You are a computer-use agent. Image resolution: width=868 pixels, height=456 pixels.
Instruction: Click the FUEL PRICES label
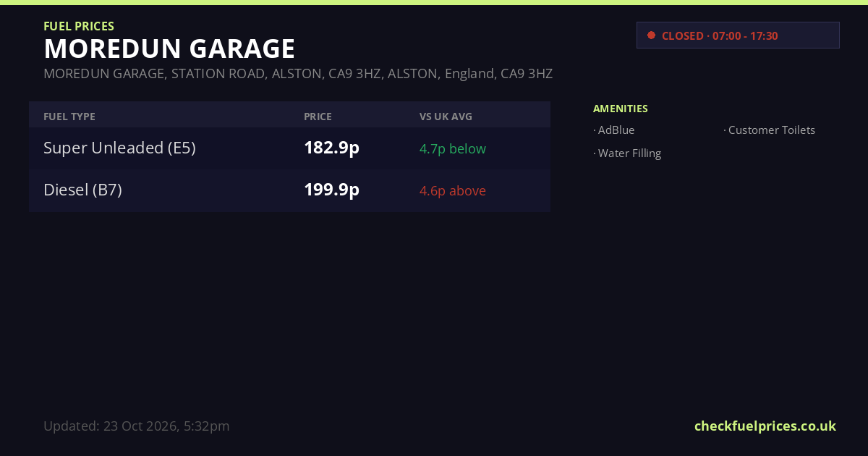(79, 26)
